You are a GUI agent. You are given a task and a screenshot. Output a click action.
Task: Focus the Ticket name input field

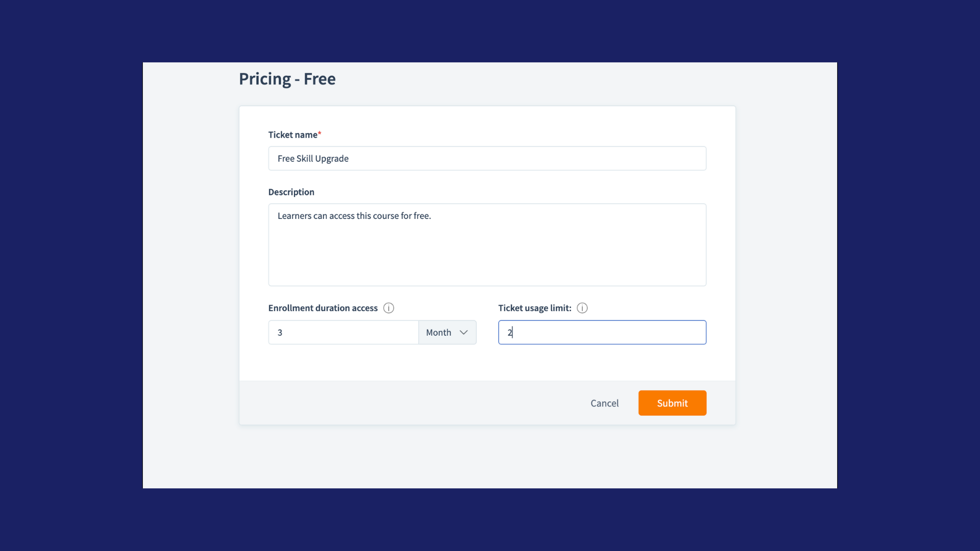487,159
